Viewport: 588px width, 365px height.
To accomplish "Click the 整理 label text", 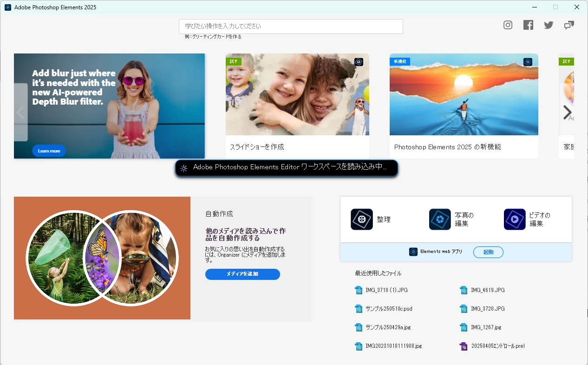I will 384,219.
